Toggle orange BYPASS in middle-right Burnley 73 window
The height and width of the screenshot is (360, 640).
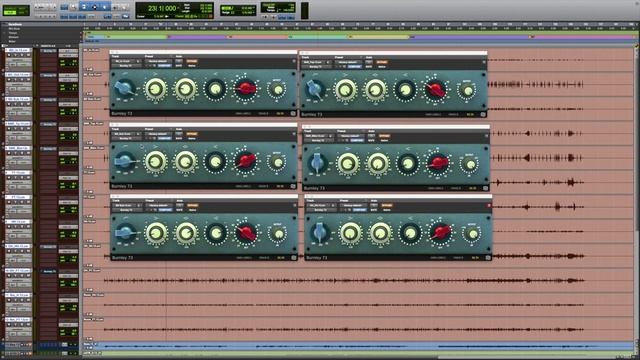pos(384,136)
